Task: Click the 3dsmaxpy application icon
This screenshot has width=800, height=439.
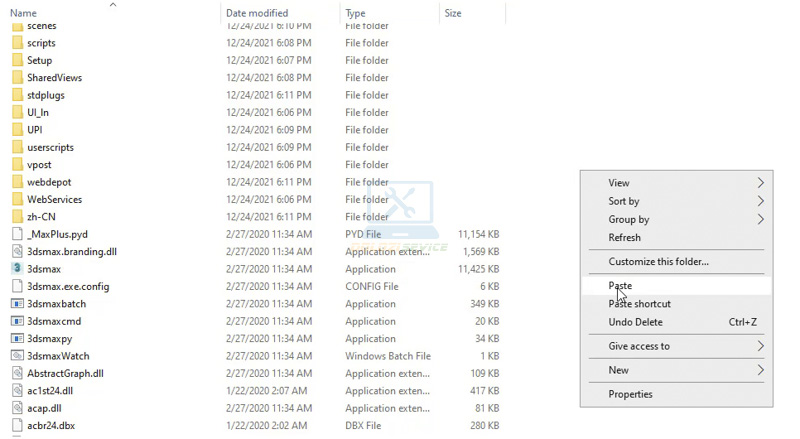Action: [17, 338]
